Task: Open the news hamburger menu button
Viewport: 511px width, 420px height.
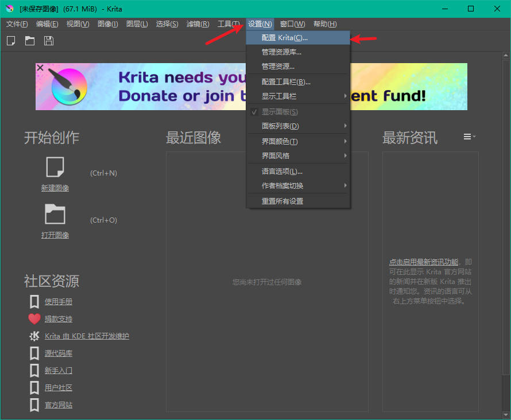Action: (469, 137)
